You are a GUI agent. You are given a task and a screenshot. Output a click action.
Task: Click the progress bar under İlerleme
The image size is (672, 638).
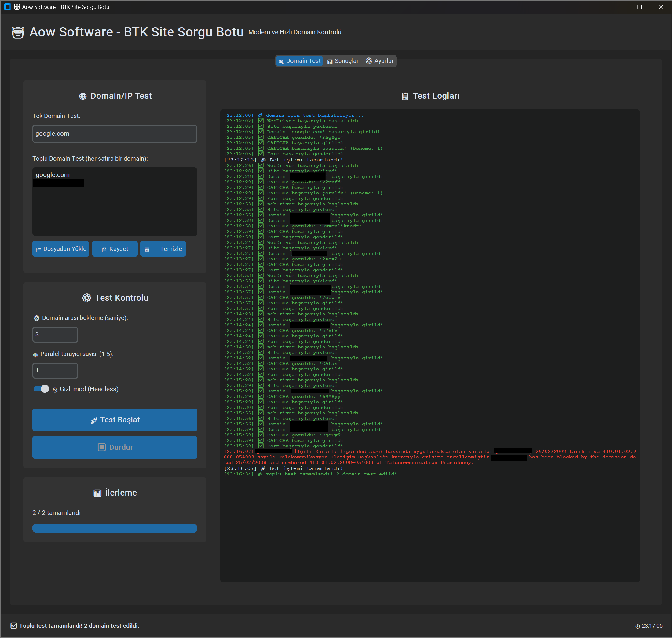[x=115, y=529]
